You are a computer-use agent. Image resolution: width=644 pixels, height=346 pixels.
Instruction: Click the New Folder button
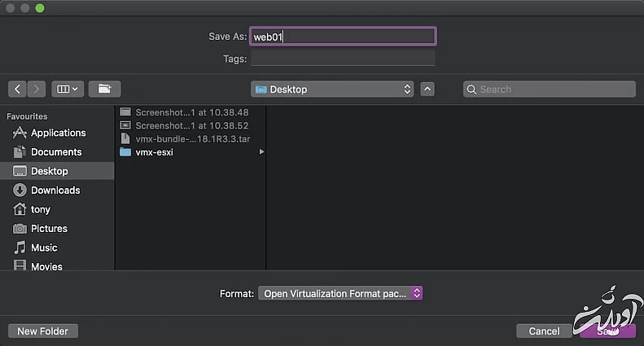43,331
